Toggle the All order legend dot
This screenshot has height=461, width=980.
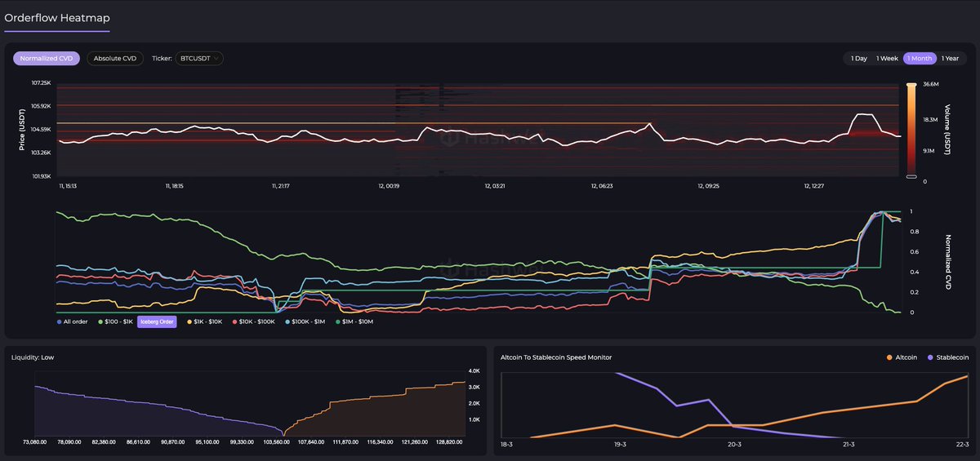point(60,321)
